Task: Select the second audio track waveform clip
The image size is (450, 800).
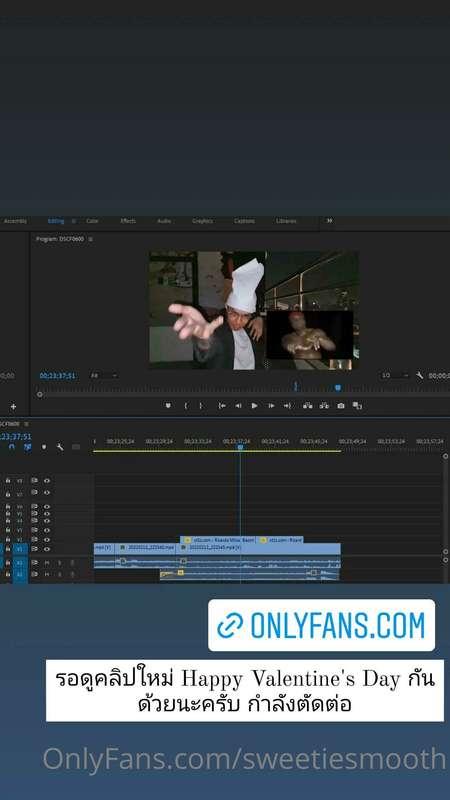Action: [x=249, y=575]
